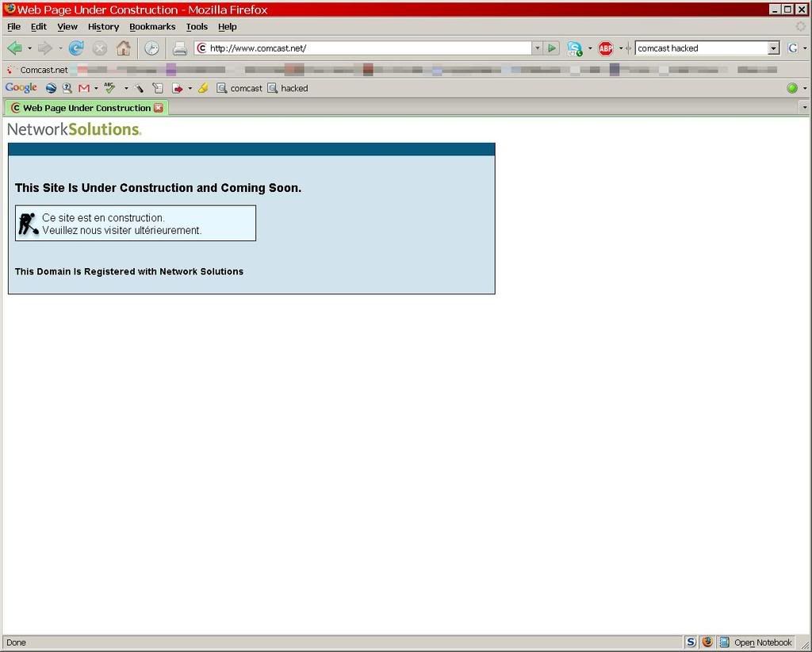Click the grey Forward arrow button
Screen dimensions: 812x652
(x=45, y=48)
